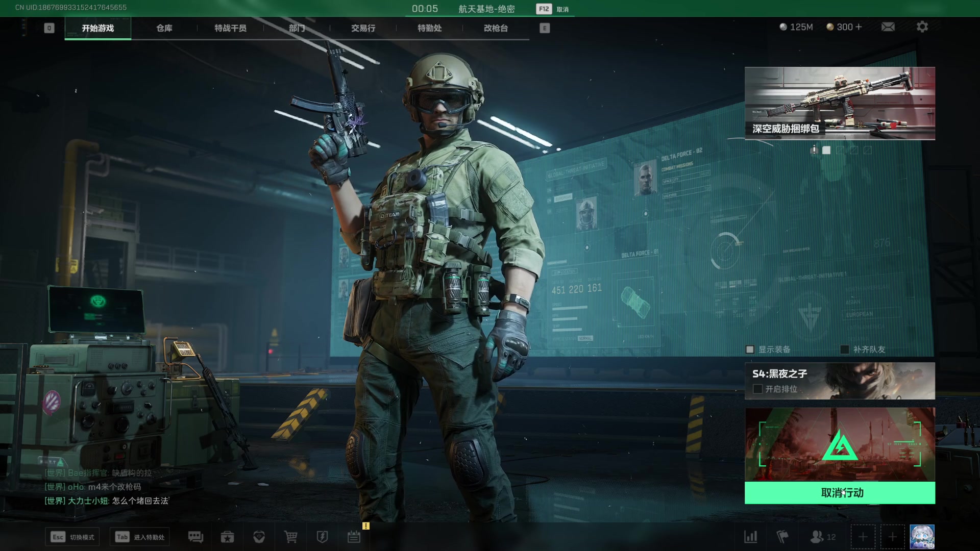Image resolution: width=980 pixels, height=551 pixels.
Task: Click chat message from 大力士小妞
Action: coord(107,500)
